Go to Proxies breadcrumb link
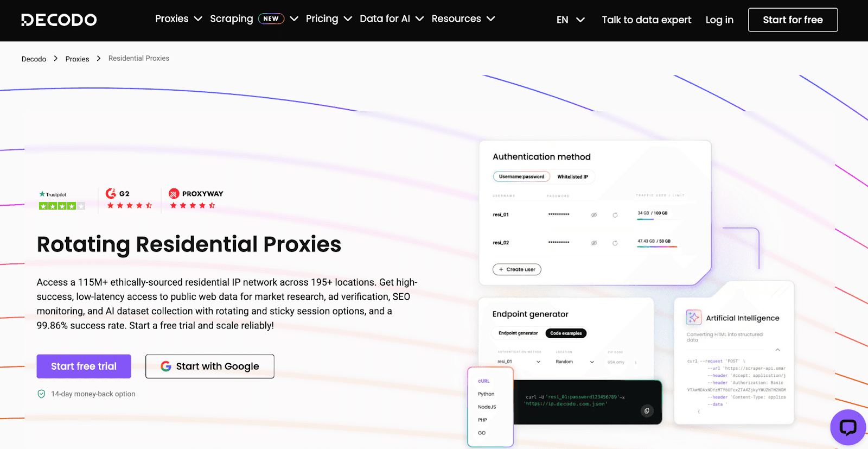The height and width of the screenshot is (449, 868). pyautogui.click(x=77, y=59)
